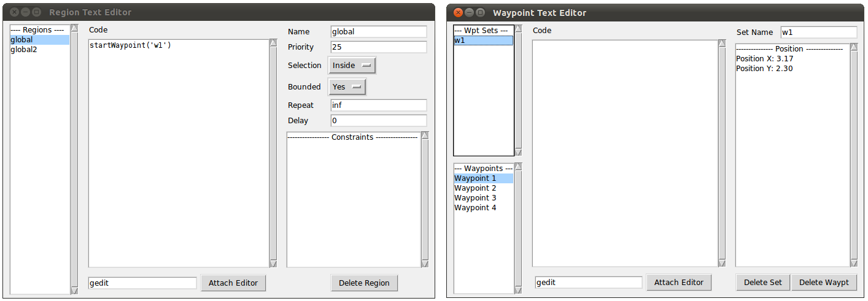Click the Attach Editor button in Waypoint Text Editor
Screen dimensions: 868x301
679,282
